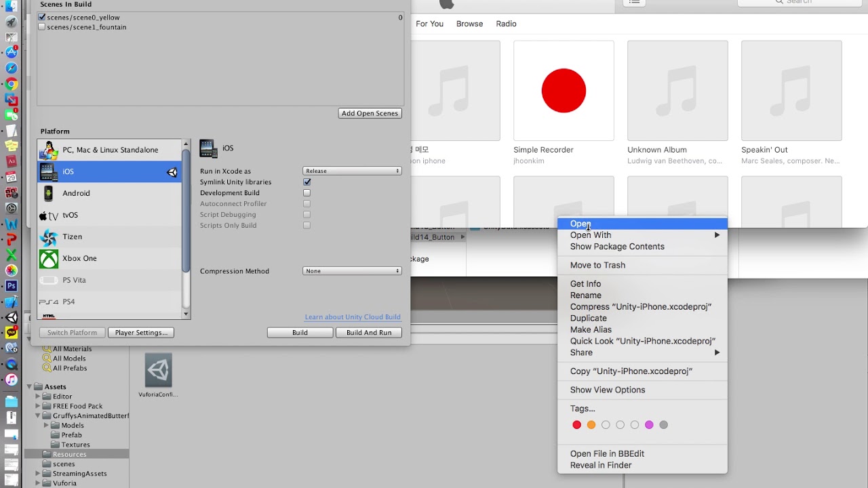Toggle the Script Debugging checkbox
The height and width of the screenshot is (488, 868).
[307, 215]
